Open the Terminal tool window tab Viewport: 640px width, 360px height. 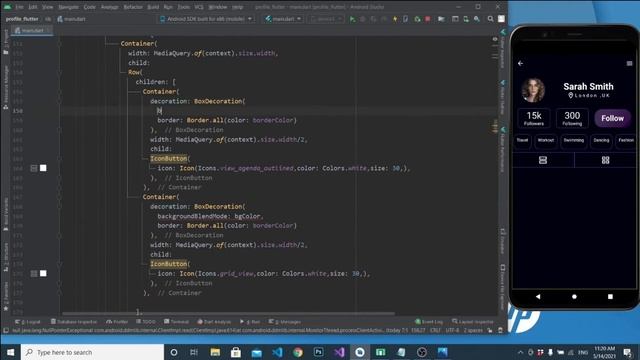pyautogui.click(x=176, y=322)
